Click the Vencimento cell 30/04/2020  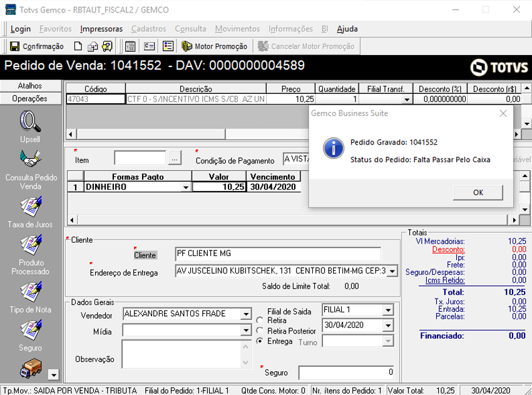pos(273,187)
